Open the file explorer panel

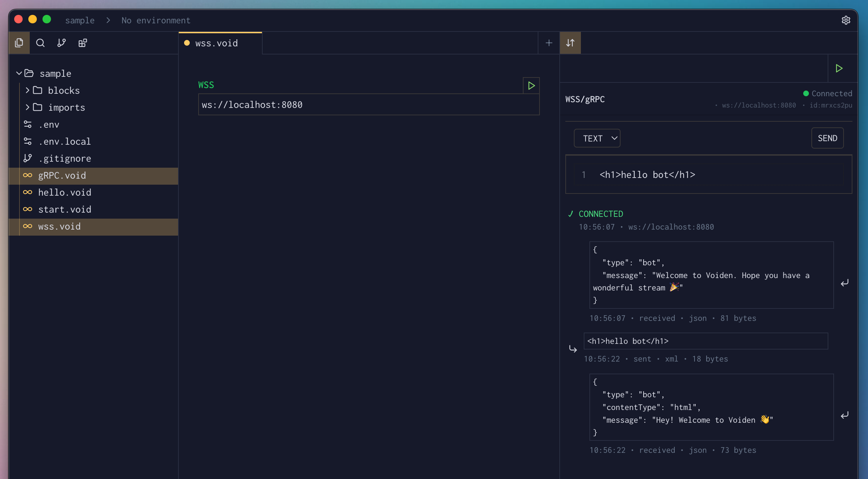(19, 42)
